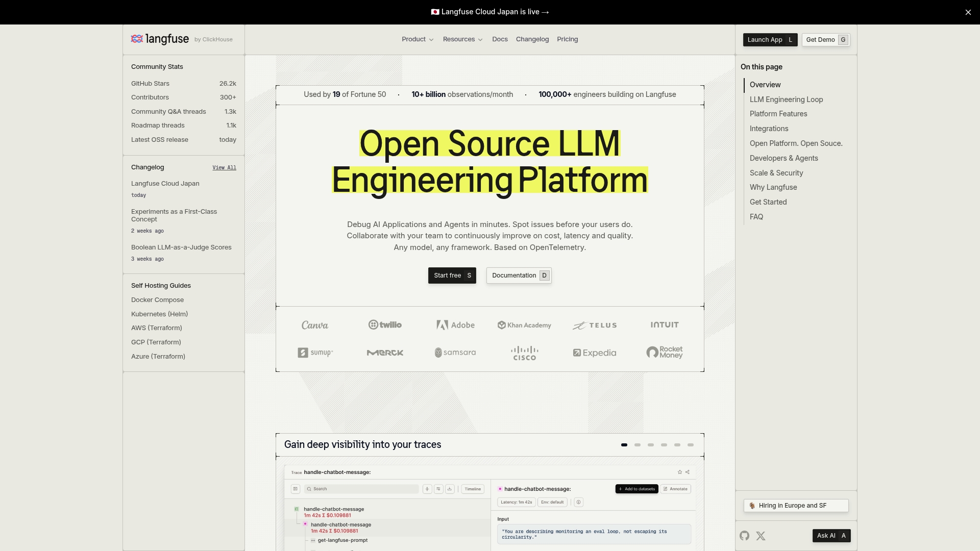Click the Adobe logo
The image size is (980, 551).
455,325
